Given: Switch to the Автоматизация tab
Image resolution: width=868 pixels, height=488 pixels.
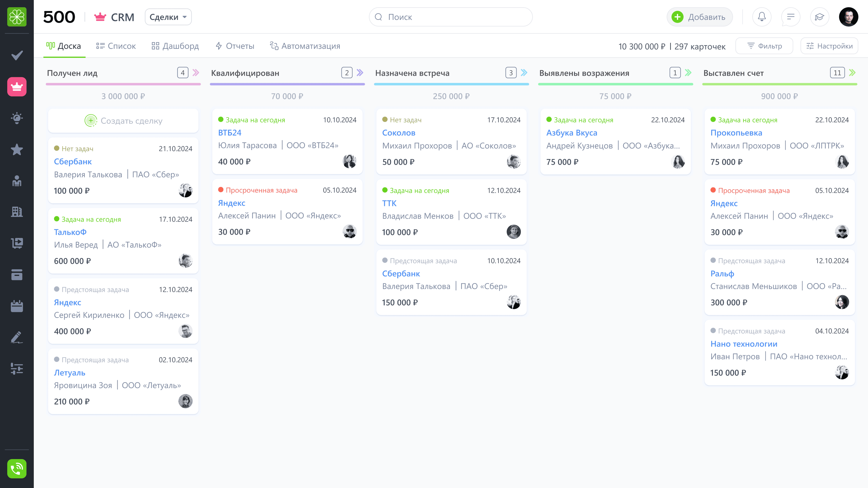Looking at the screenshot, I should [x=305, y=46].
